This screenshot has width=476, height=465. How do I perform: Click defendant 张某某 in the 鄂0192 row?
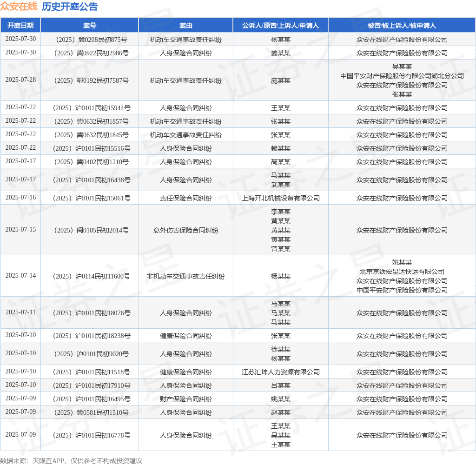click(402, 94)
